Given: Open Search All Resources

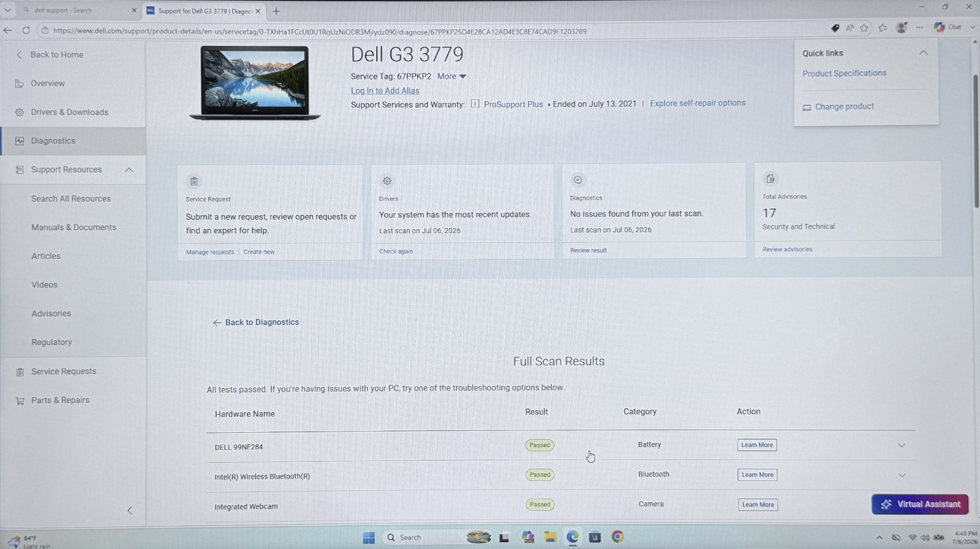Looking at the screenshot, I should 71,199.
